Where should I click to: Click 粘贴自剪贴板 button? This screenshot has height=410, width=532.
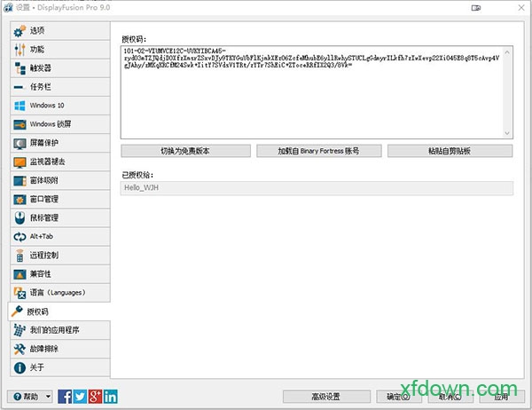450,151
